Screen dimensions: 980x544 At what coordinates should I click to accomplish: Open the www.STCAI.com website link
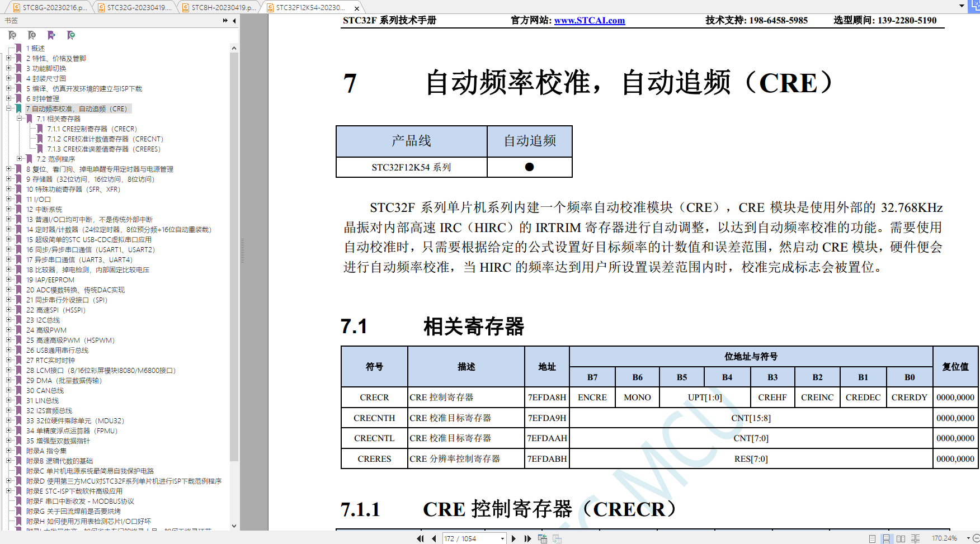tap(590, 20)
